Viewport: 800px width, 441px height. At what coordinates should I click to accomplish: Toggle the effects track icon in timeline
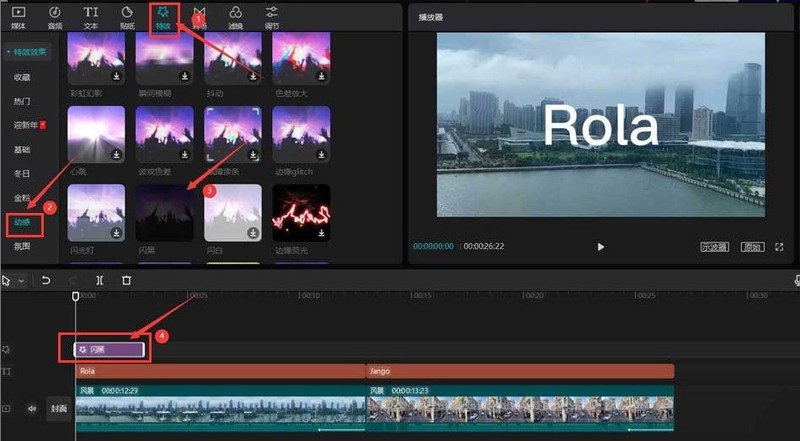pyautogui.click(x=8, y=350)
